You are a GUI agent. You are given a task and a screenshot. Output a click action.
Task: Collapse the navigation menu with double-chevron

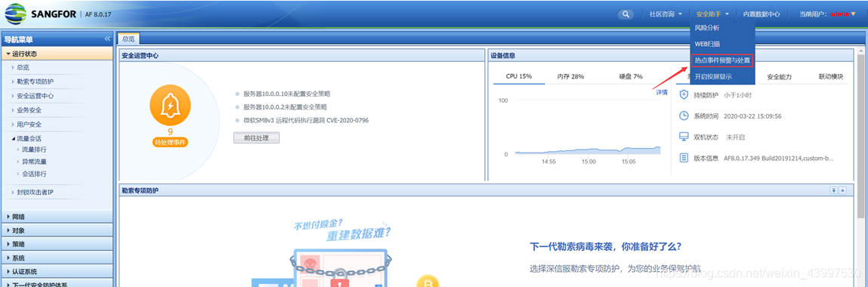pos(107,39)
